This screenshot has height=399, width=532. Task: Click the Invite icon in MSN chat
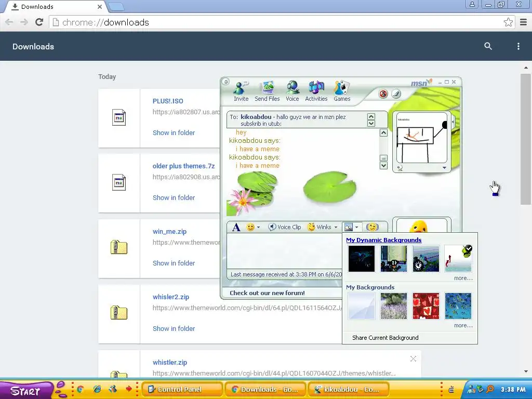click(241, 91)
